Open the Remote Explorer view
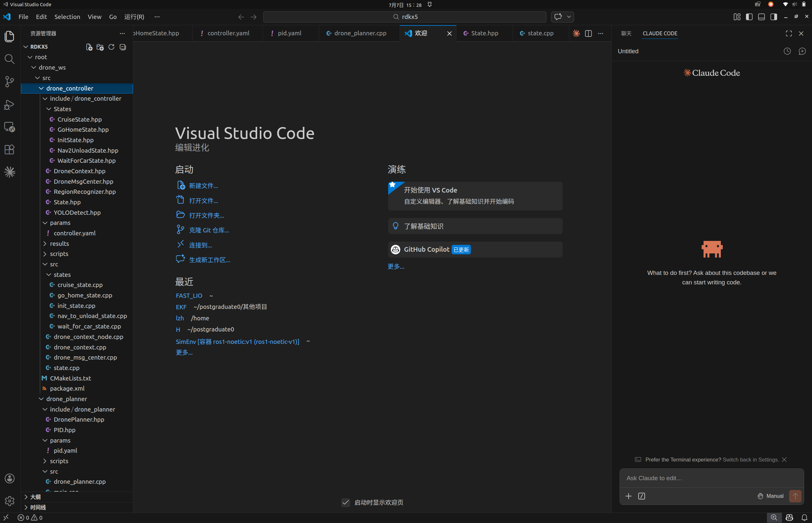Image resolution: width=812 pixels, height=523 pixels. 9,127
